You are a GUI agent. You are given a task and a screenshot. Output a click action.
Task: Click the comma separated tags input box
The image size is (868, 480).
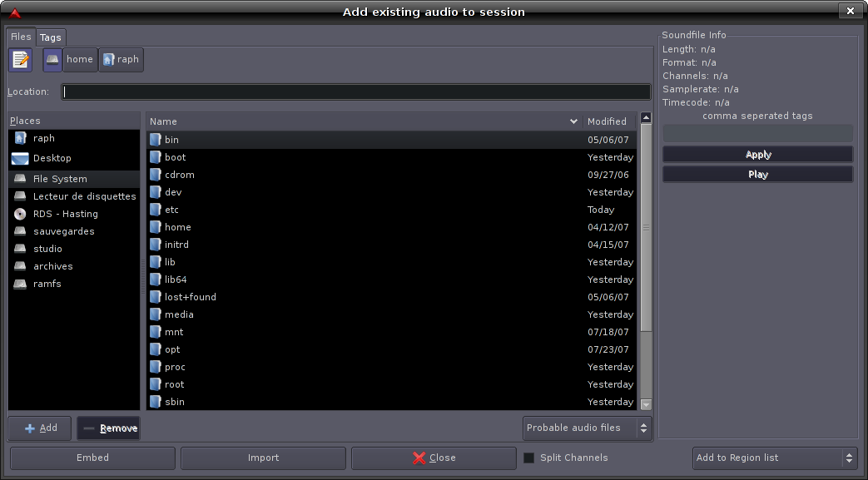757,133
